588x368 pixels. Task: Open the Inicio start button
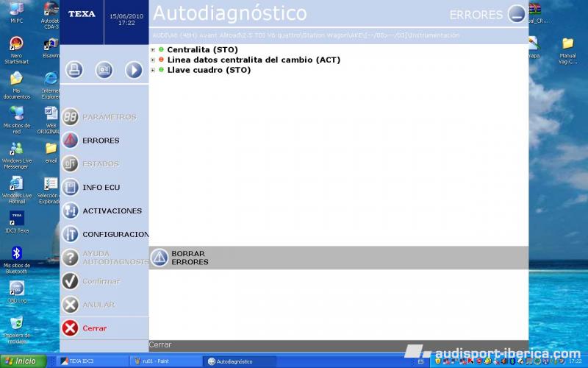pos(24,361)
